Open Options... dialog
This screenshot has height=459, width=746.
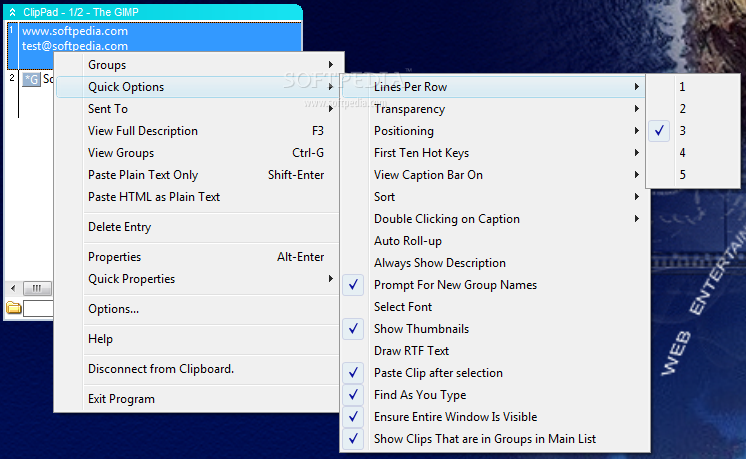(198, 309)
